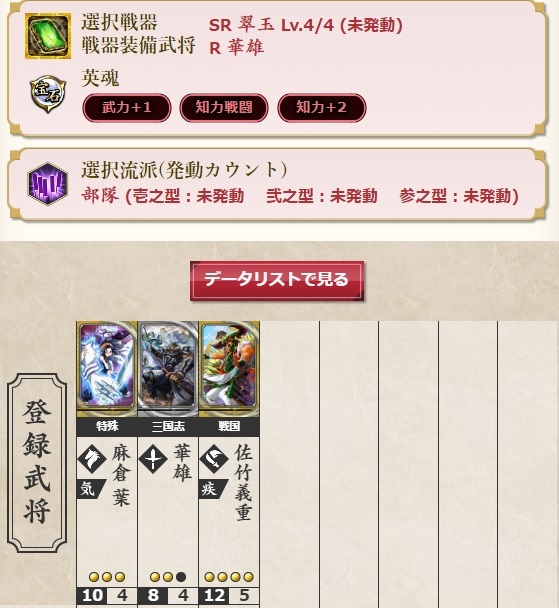Select the 武力+1 soul tag
Image resolution: width=559 pixels, height=608 pixels.
pyautogui.click(x=127, y=107)
